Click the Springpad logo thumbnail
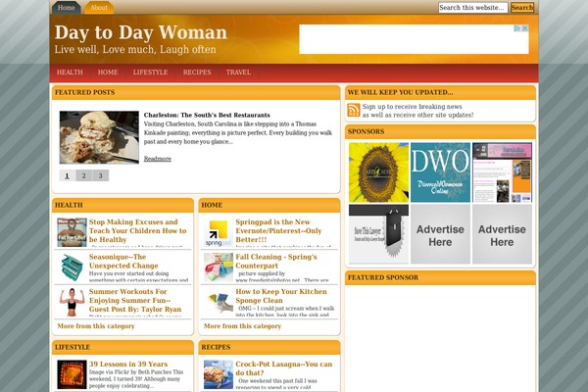The image size is (588, 392). (219, 232)
